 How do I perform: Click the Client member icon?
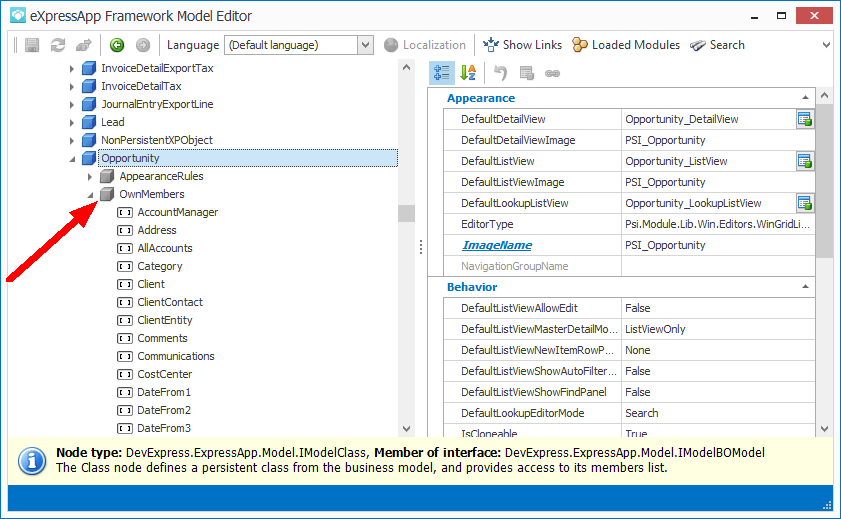(x=125, y=284)
